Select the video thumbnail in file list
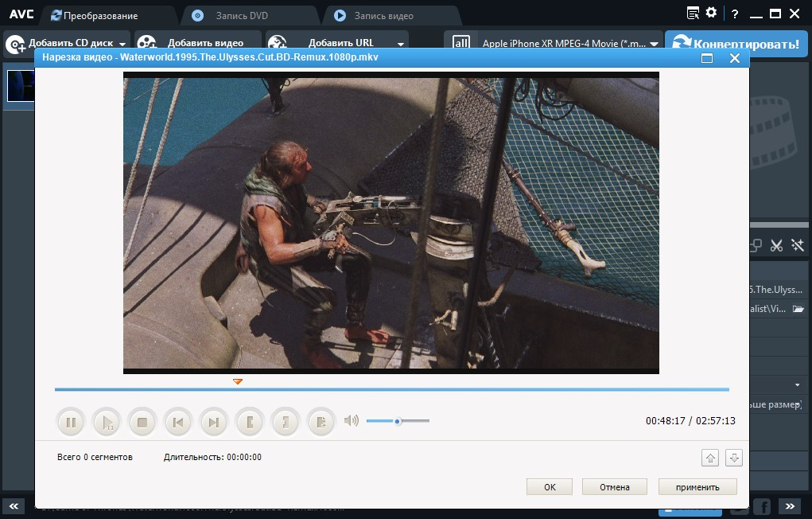Image resolution: width=812 pixels, height=519 pixels. pyautogui.click(x=21, y=85)
